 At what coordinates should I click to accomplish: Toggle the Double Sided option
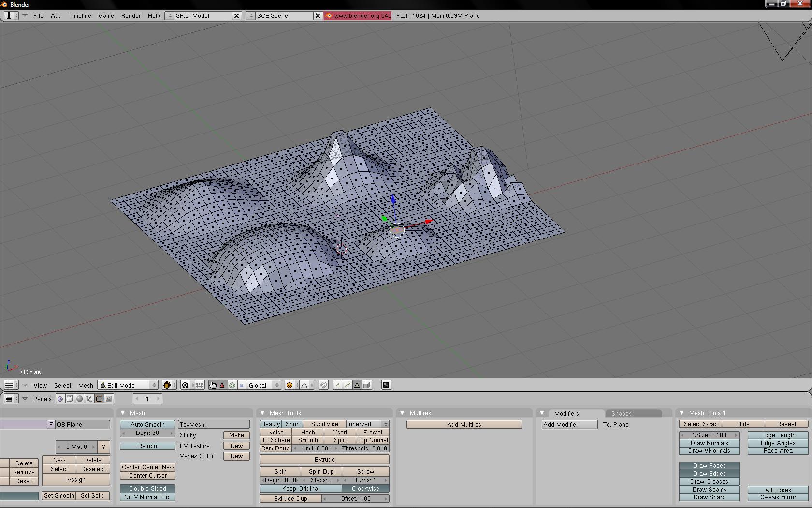pyautogui.click(x=147, y=489)
